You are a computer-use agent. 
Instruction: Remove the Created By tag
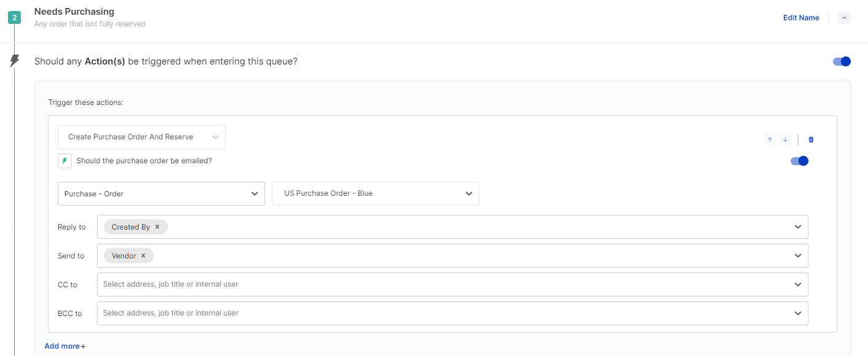coord(157,227)
